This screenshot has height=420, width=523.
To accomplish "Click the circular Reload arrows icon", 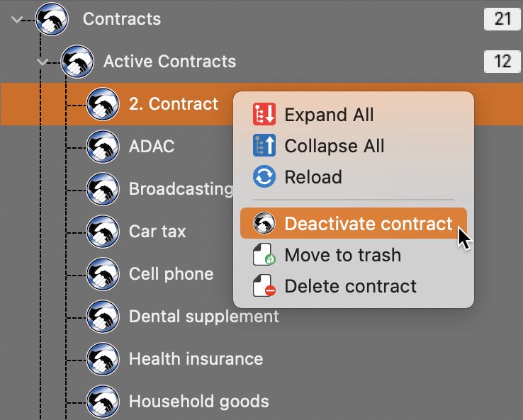I will click(x=264, y=176).
